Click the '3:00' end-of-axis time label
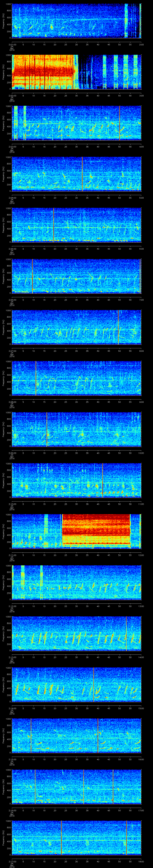Screen dimensions: 153x868 click(x=141, y=96)
